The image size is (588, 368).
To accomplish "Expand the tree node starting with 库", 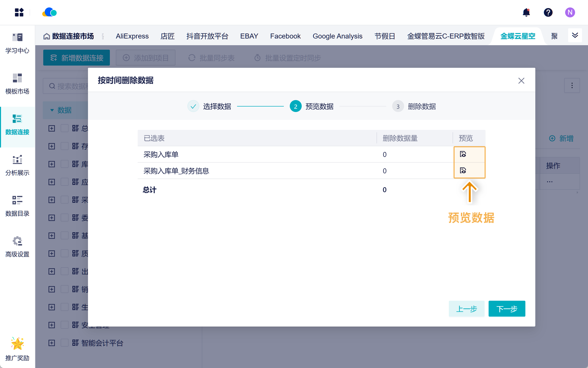I will point(52,164).
